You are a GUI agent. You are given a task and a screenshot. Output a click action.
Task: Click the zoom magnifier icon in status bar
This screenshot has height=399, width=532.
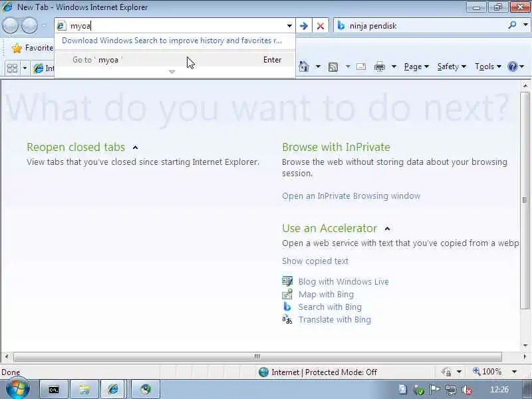tap(477, 372)
